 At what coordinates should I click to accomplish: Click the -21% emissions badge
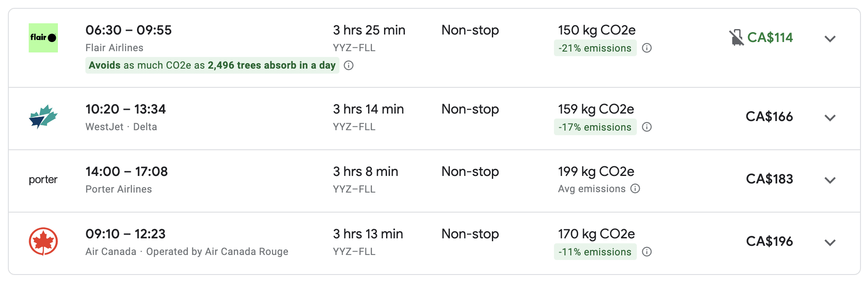pos(595,48)
